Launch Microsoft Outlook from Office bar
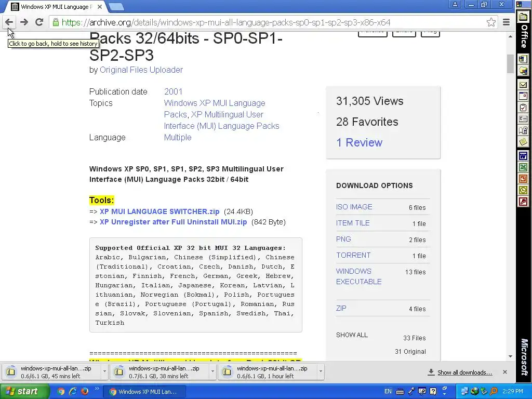This screenshot has width=532, height=399. point(523,190)
